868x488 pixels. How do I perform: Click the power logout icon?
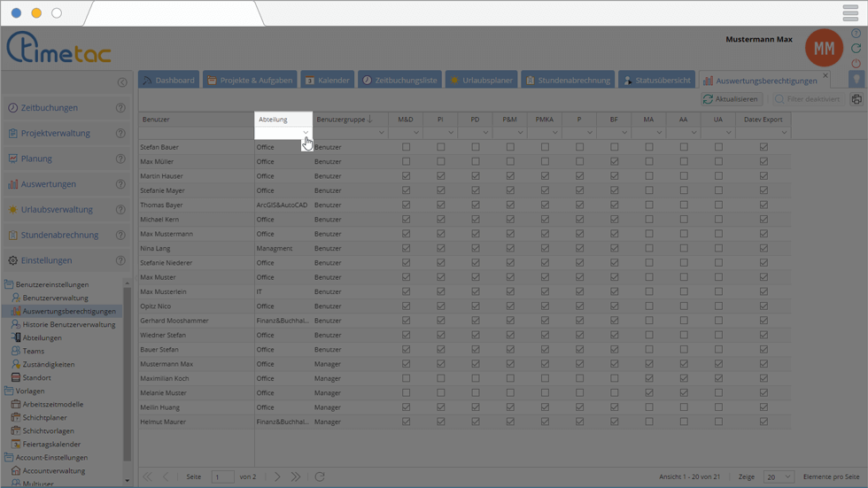point(856,64)
